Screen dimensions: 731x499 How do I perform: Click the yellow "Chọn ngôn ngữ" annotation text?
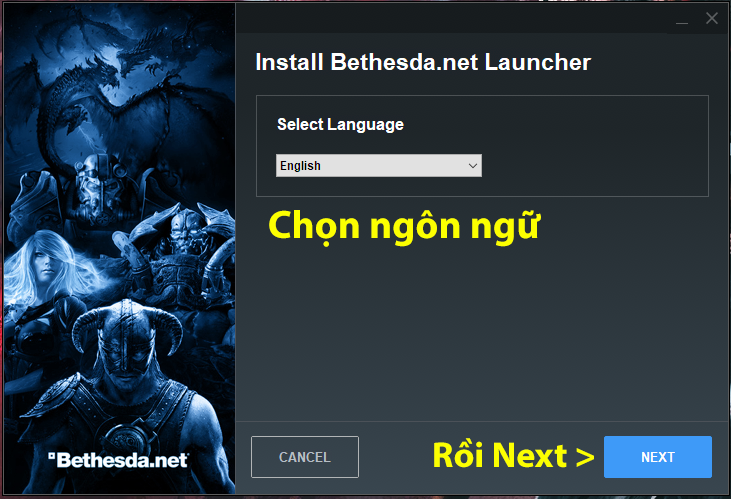coord(404,227)
